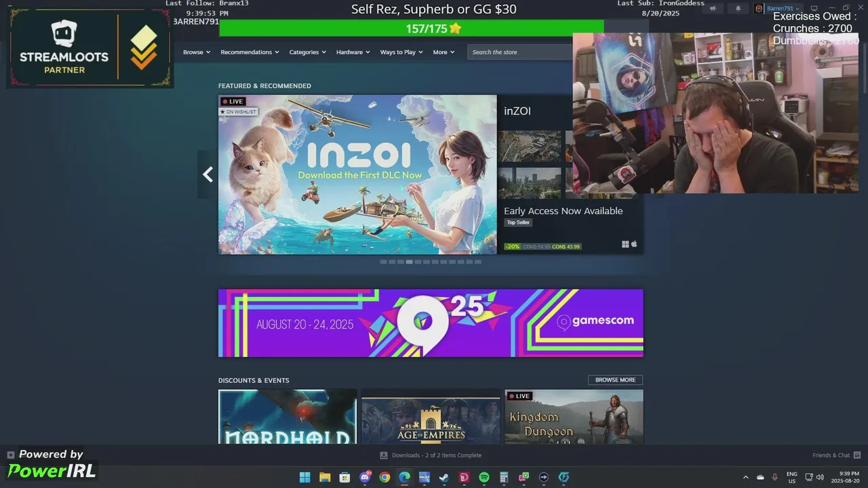This screenshot has width=868, height=488.
Task: Click the Apple platform icon on inZOI
Action: [635, 244]
